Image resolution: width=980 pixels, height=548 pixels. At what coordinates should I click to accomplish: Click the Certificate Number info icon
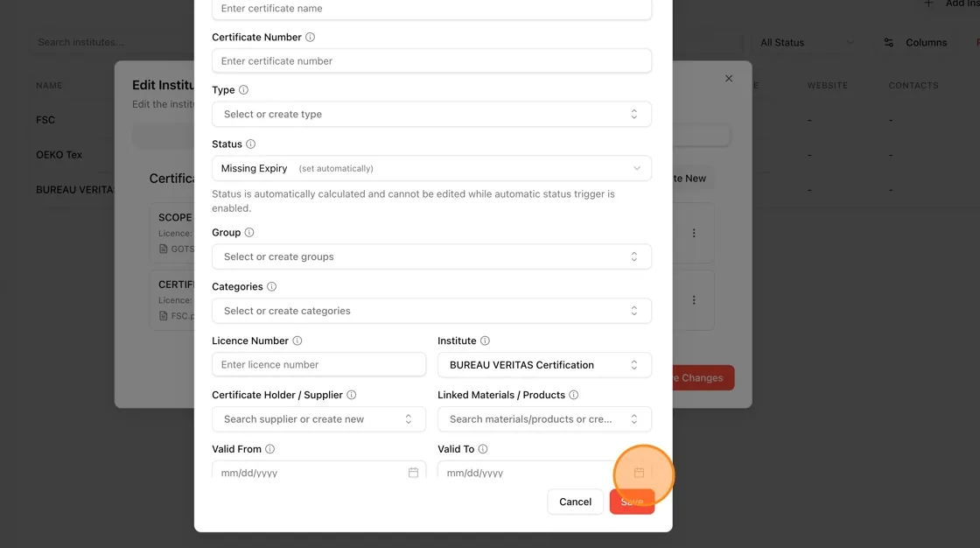(x=310, y=37)
